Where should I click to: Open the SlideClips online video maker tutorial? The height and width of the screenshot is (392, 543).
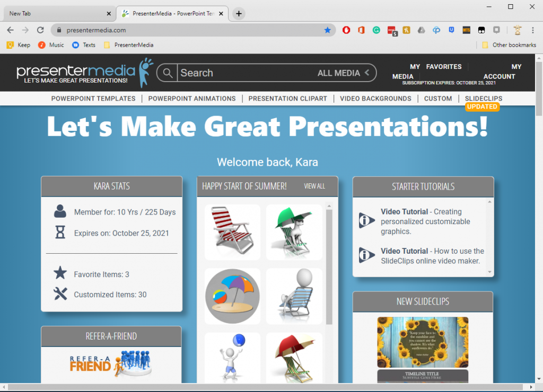pos(432,255)
